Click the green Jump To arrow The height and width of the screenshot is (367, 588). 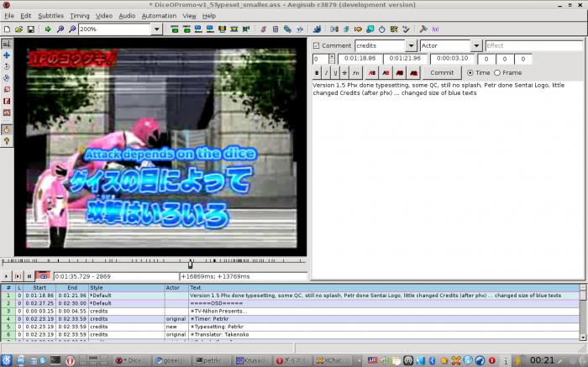(48, 29)
